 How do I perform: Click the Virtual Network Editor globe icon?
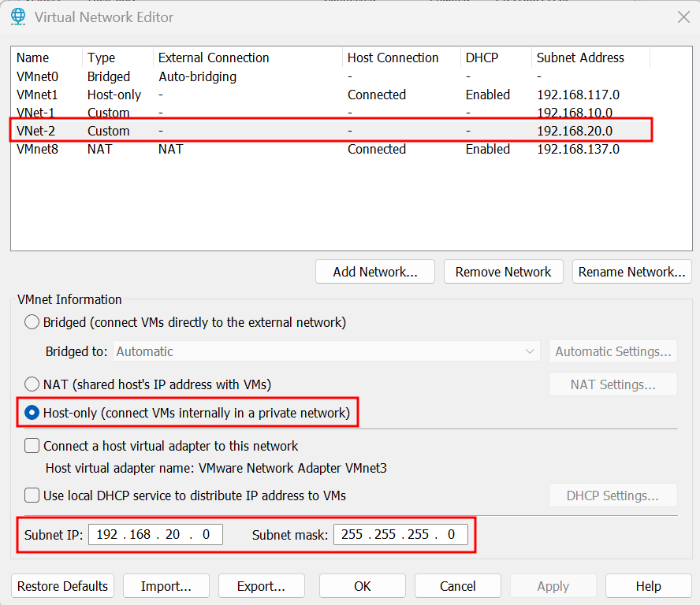(18, 17)
